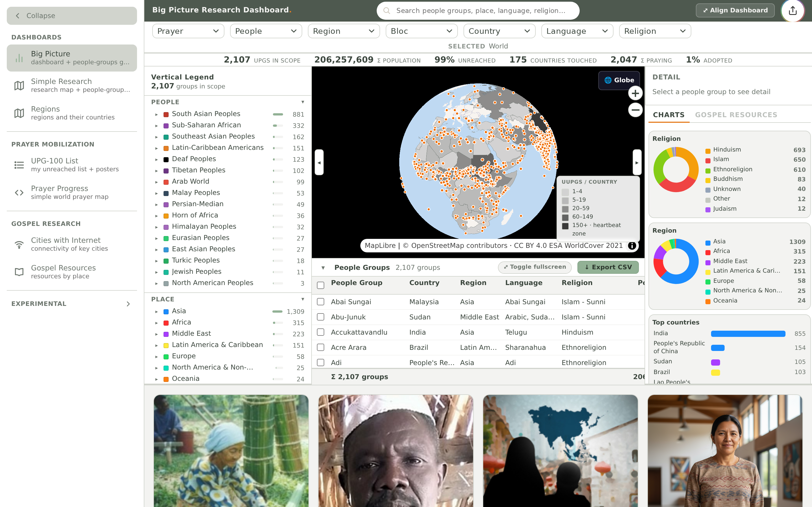Open Prayer Progress code icon
The height and width of the screenshot is (507, 812).
[x=19, y=192]
